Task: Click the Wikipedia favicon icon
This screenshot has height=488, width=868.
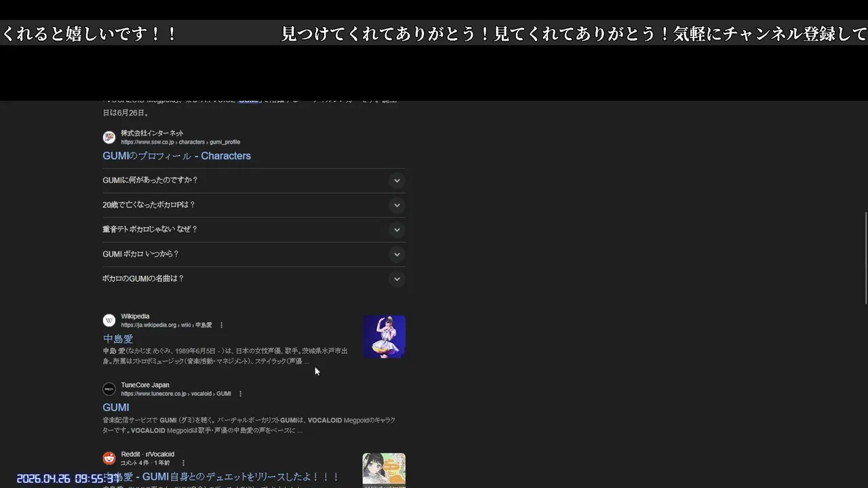Action: coord(109,321)
